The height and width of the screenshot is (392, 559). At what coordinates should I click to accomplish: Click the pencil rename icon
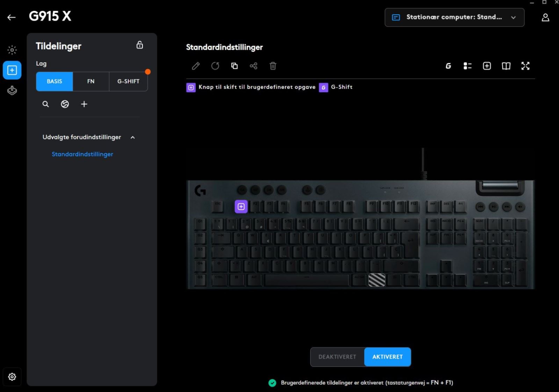click(x=196, y=66)
